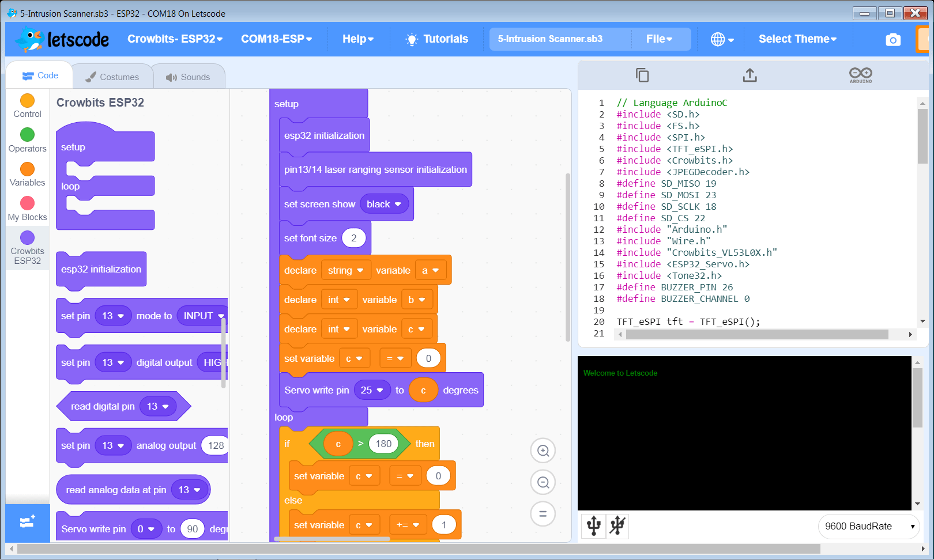Open the COM18-ESP port dropdown

(x=276, y=39)
